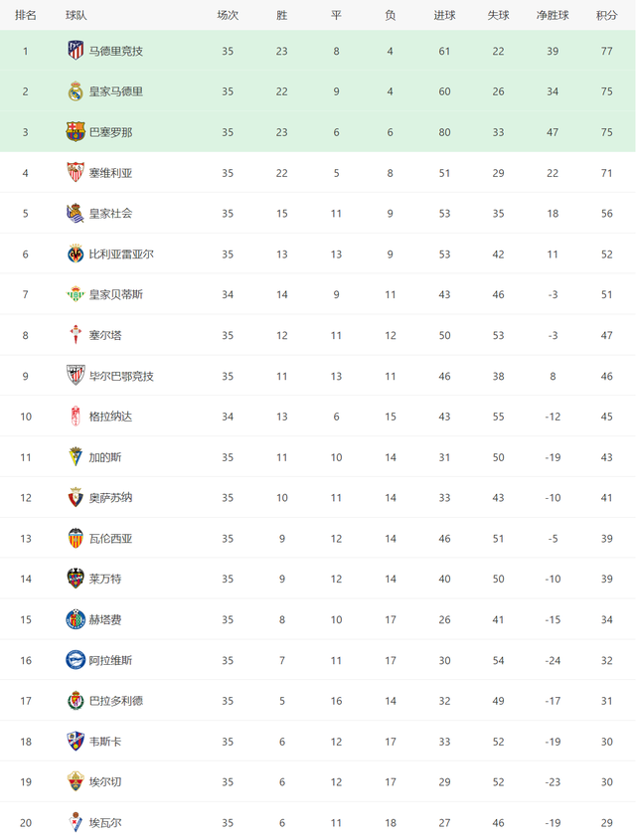Screen dimensions: 636x840
Task: Select the 奥萨苏纳 team name
Action: pyautogui.click(x=110, y=498)
